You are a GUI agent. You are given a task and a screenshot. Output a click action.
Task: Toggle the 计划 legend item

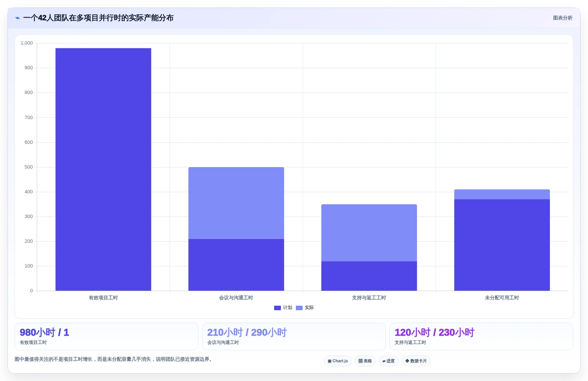[283, 308]
